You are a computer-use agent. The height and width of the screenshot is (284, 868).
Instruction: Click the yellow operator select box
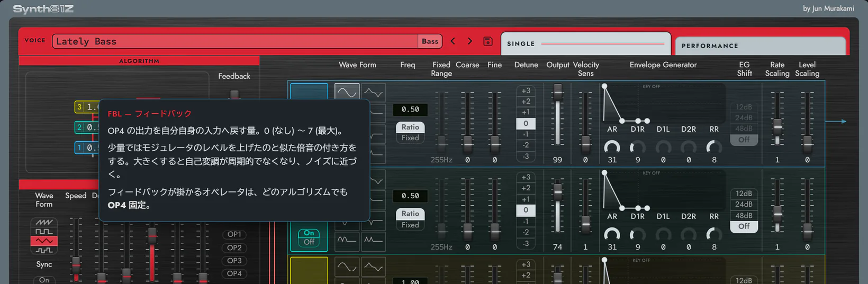(309, 270)
